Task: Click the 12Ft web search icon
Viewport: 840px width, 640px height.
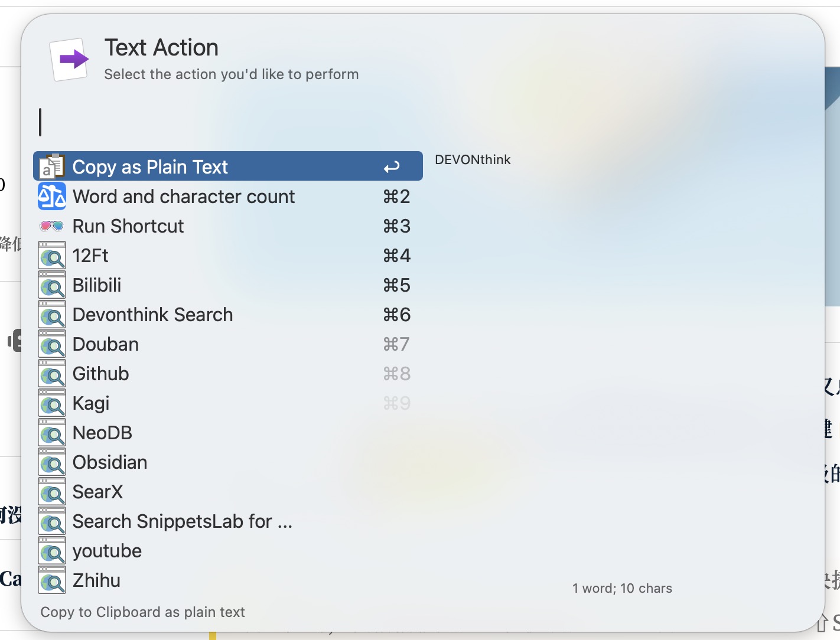Action: pyautogui.click(x=52, y=256)
